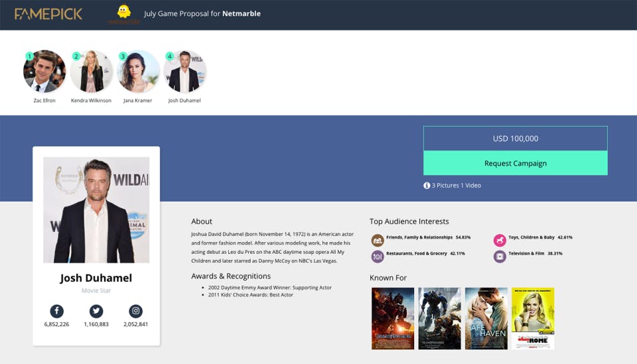Click the 38.31% audience percentage
637x364 pixels.
point(555,254)
